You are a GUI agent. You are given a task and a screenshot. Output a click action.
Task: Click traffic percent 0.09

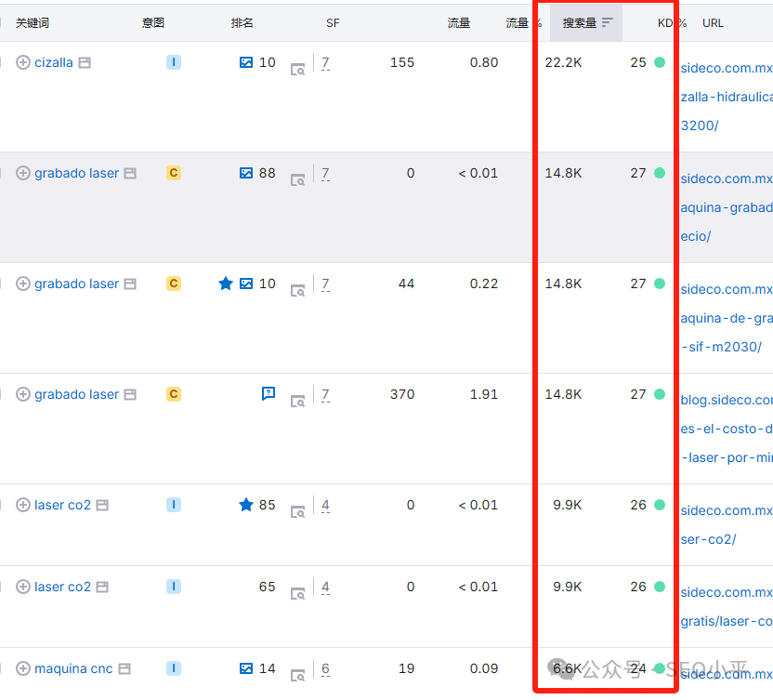tap(484, 668)
